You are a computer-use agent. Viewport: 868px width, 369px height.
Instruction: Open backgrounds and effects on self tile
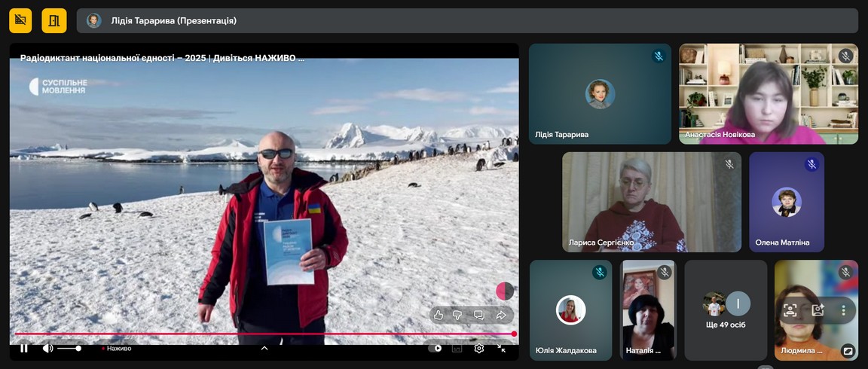click(x=818, y=310)
